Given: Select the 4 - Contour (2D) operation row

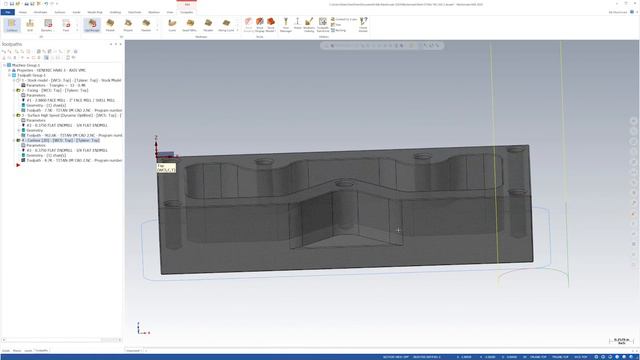Looking at the screenshot, I should (60, 140).
